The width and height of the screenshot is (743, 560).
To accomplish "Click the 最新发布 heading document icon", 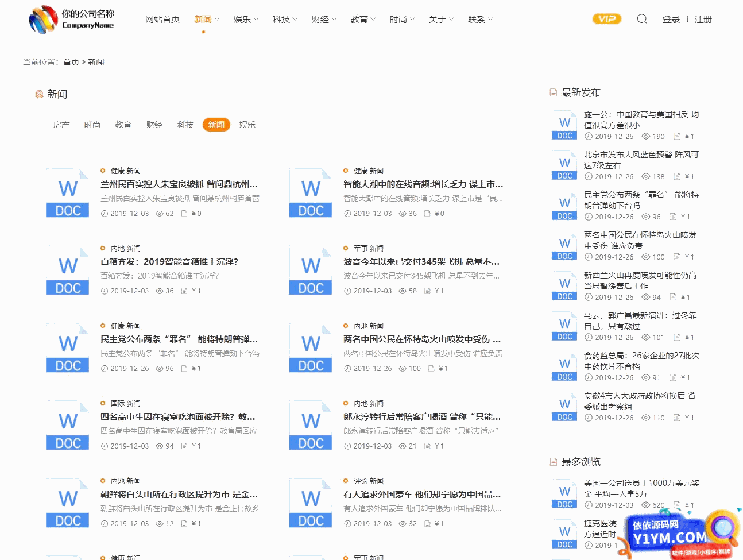I will click(554, 92).
